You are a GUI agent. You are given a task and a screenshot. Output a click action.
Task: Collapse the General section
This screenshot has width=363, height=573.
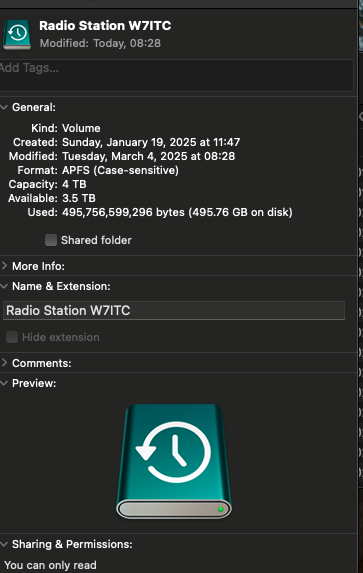[4, 107]
